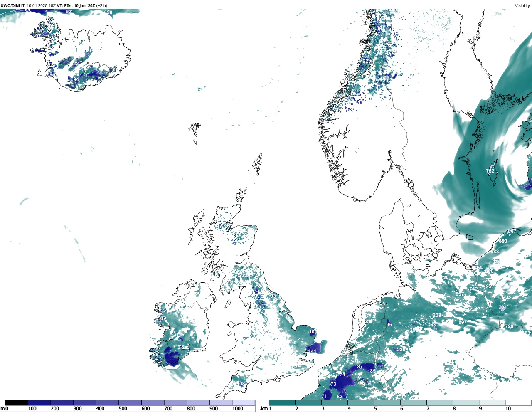Click the black 0–100 m legend swatch
Image resolution: width=532 pixels, height=412 pixels.
17,402
